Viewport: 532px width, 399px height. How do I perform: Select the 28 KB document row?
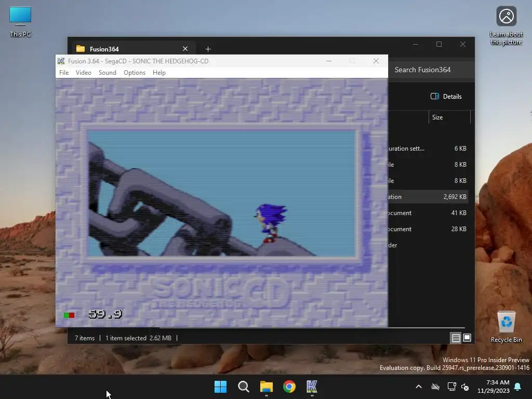coord(428,229)
